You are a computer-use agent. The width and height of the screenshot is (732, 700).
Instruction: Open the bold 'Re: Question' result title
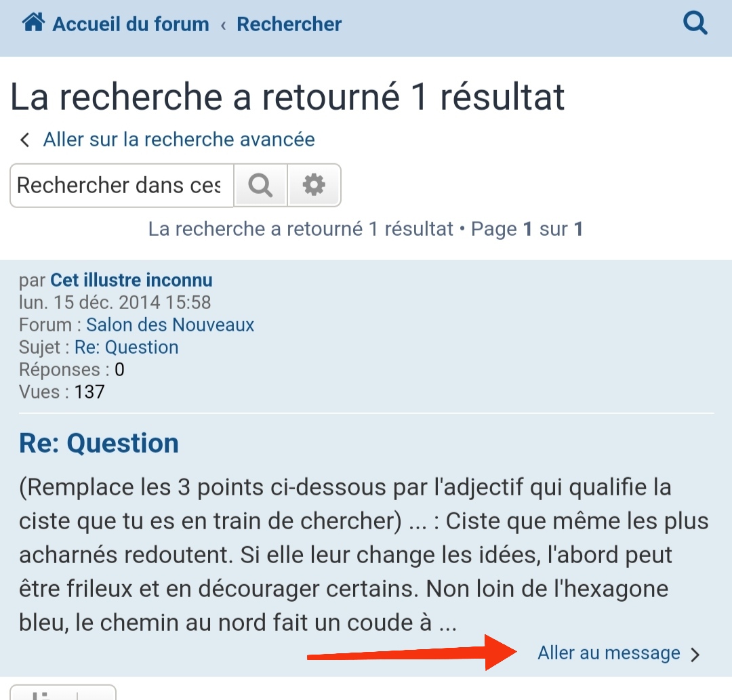tap(99, 443)
